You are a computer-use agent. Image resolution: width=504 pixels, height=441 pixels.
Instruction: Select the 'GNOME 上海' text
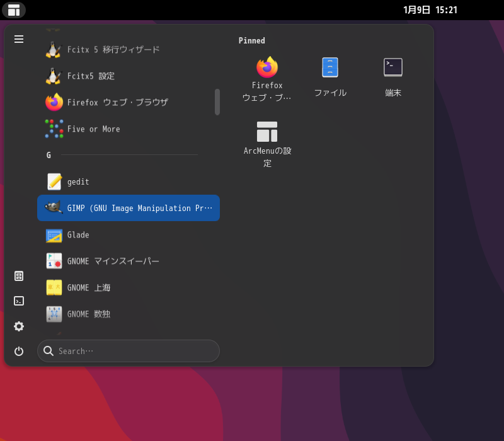point(89,287)
